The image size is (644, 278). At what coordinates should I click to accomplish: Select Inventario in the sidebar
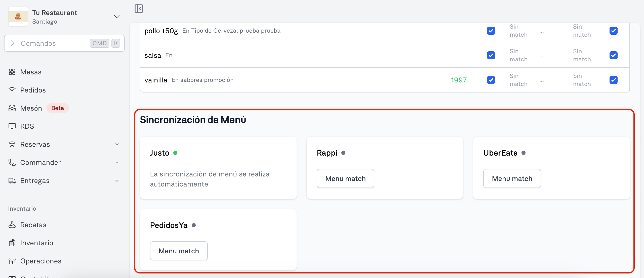pos(37,243)
